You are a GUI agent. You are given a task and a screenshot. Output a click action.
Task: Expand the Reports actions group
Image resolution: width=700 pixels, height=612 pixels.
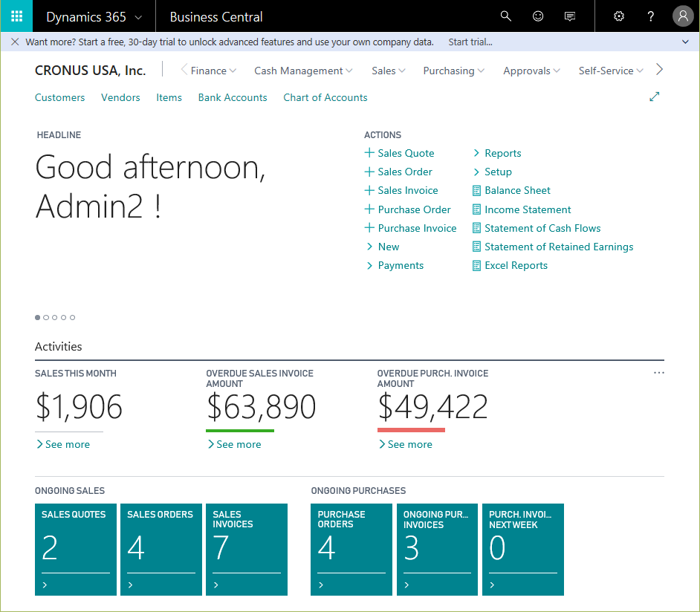click(497, 153)
